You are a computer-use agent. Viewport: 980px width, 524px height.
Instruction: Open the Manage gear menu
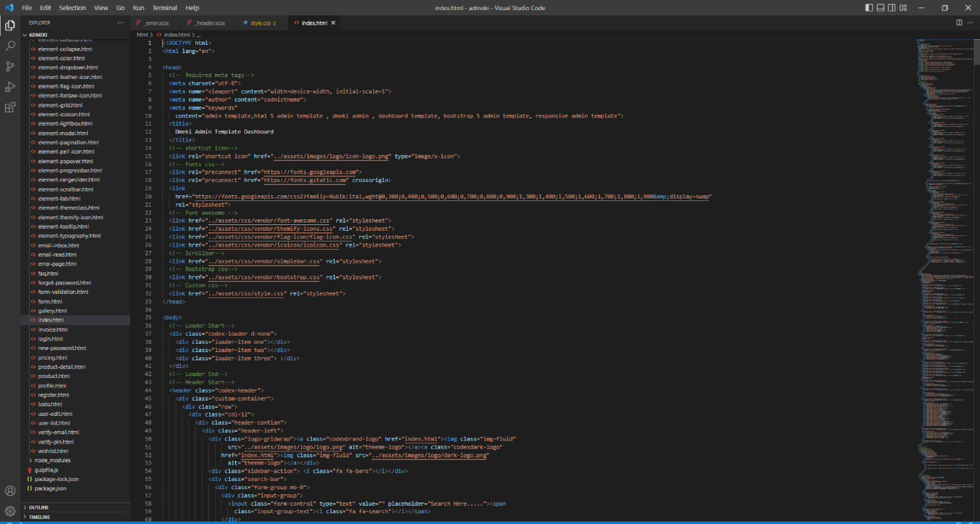[10, 511]
